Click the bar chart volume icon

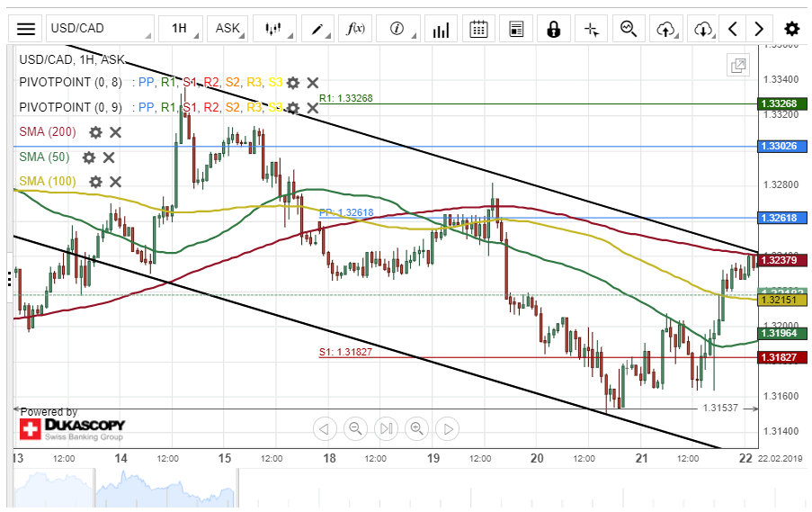pyautogui.click(x=441, y=29)
